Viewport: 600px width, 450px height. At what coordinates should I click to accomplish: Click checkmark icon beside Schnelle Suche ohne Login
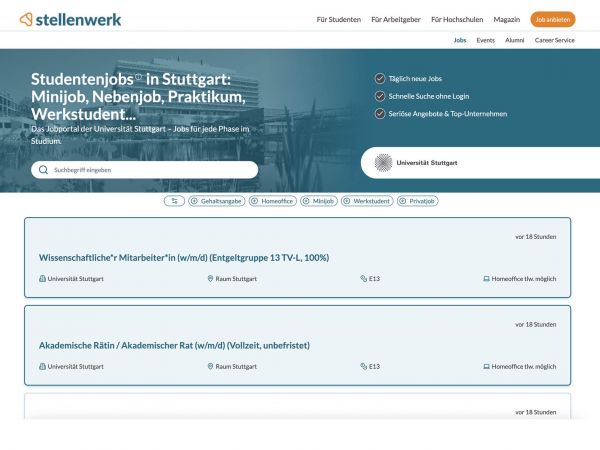point(380,96)
